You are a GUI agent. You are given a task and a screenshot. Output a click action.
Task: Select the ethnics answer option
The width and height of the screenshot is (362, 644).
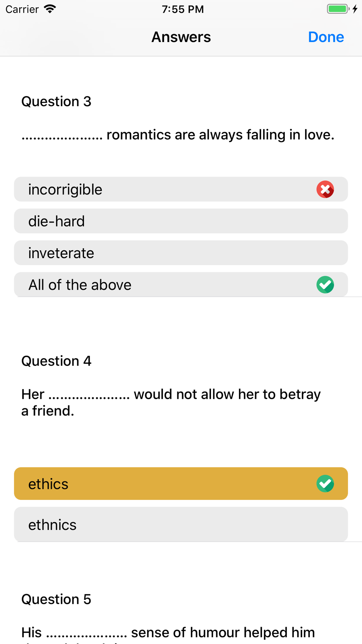(181, 524)
